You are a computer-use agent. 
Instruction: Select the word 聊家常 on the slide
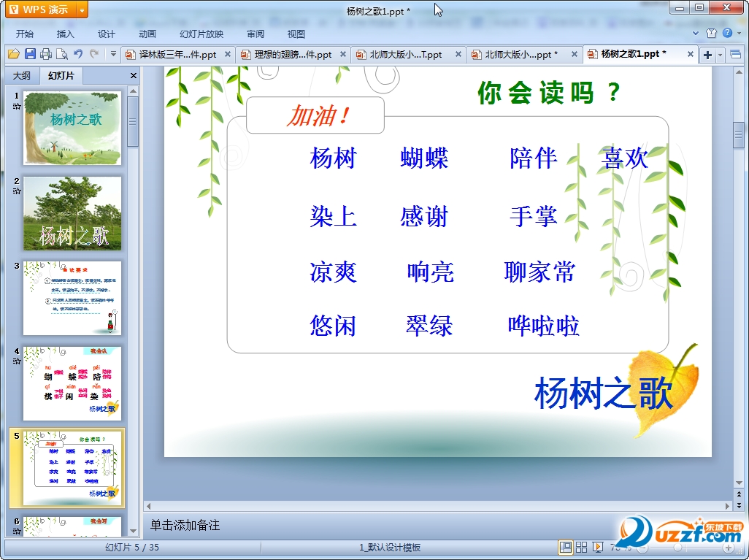tap(539, 272)
